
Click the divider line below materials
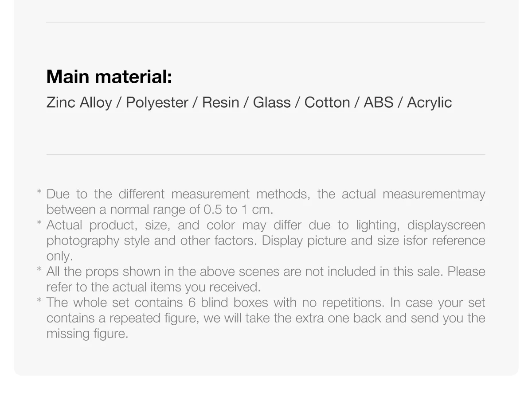266,154
